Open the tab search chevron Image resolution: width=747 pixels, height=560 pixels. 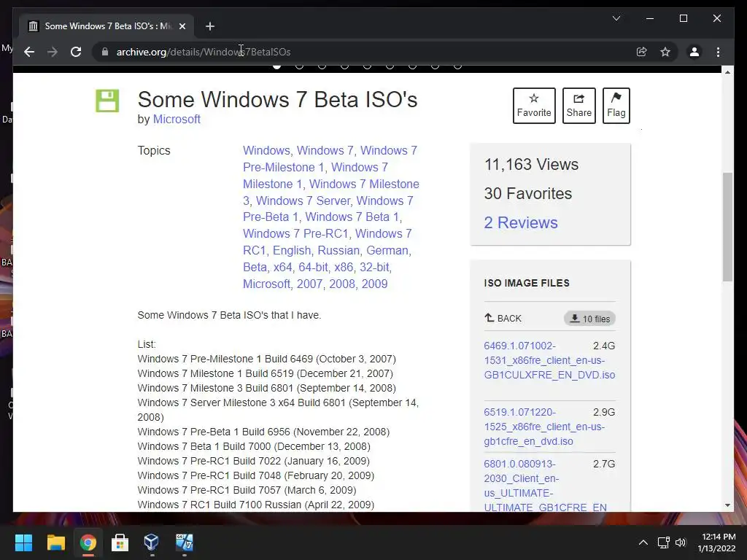click(x=616, y=18)
